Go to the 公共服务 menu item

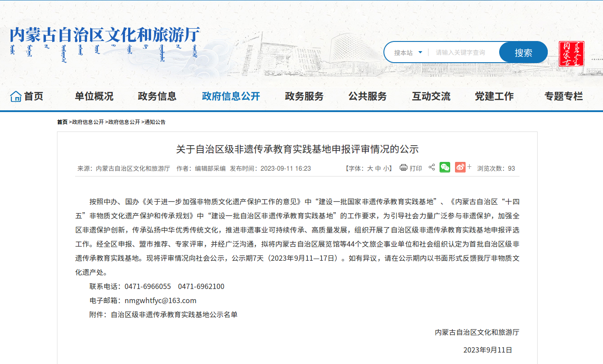pos(367,96)
